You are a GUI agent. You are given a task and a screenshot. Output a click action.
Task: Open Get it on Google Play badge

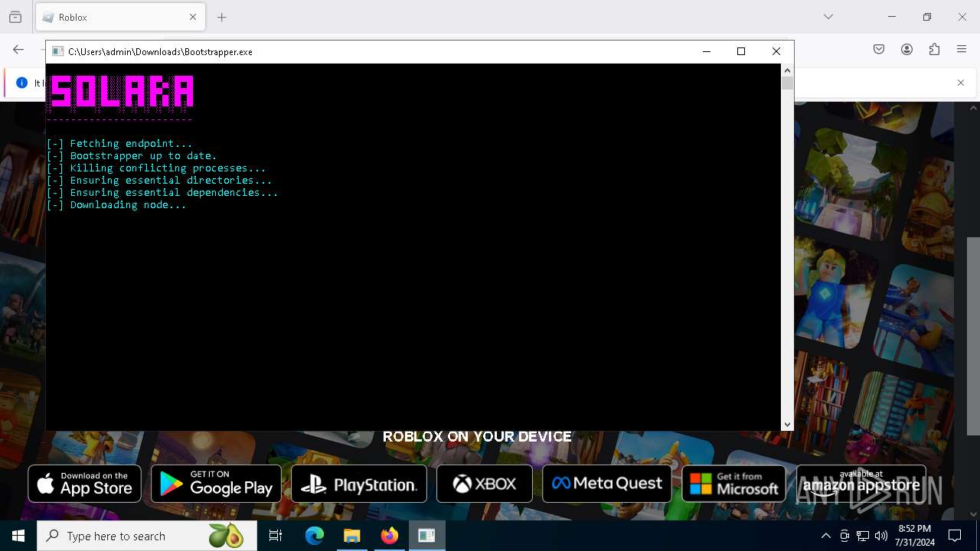tap(216, 484)
